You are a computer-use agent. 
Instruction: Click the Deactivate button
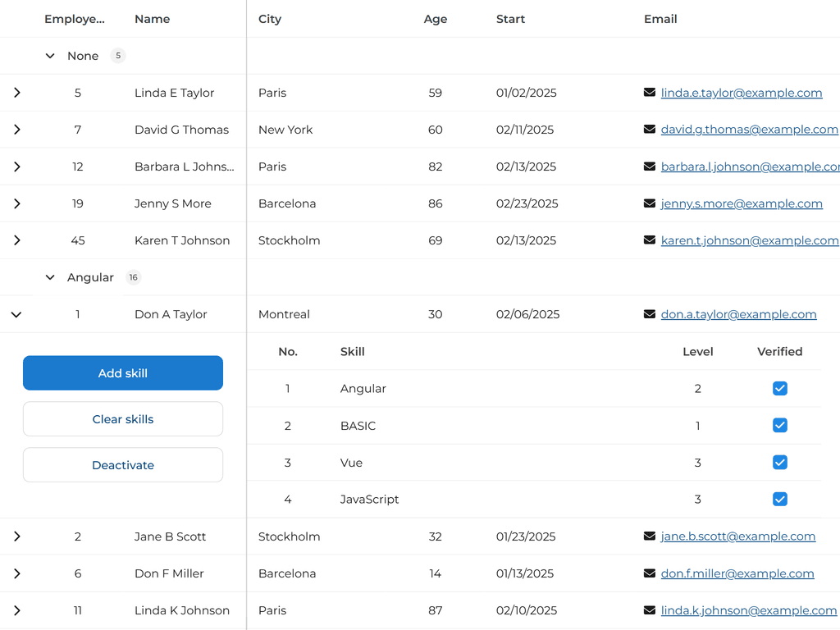pyautogui.click(x=123, y=464)
